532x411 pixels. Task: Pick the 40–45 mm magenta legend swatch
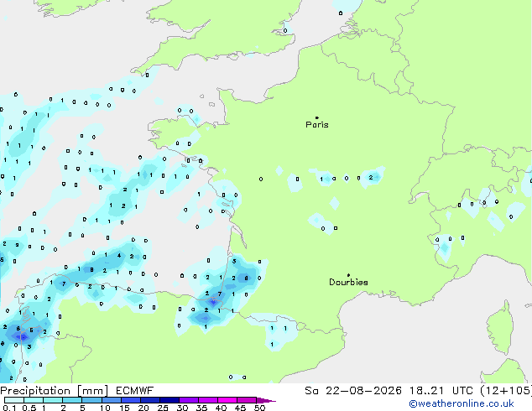point(227,400)
